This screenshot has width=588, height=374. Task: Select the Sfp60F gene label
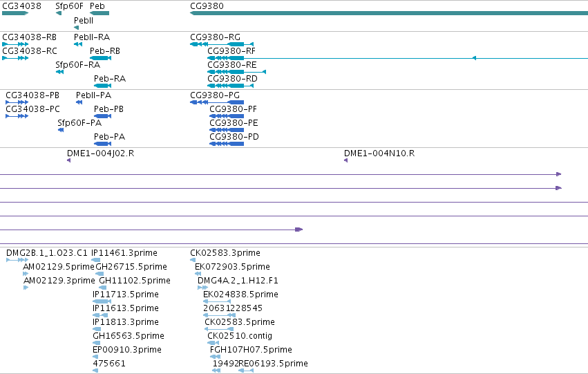pos(69,6)
